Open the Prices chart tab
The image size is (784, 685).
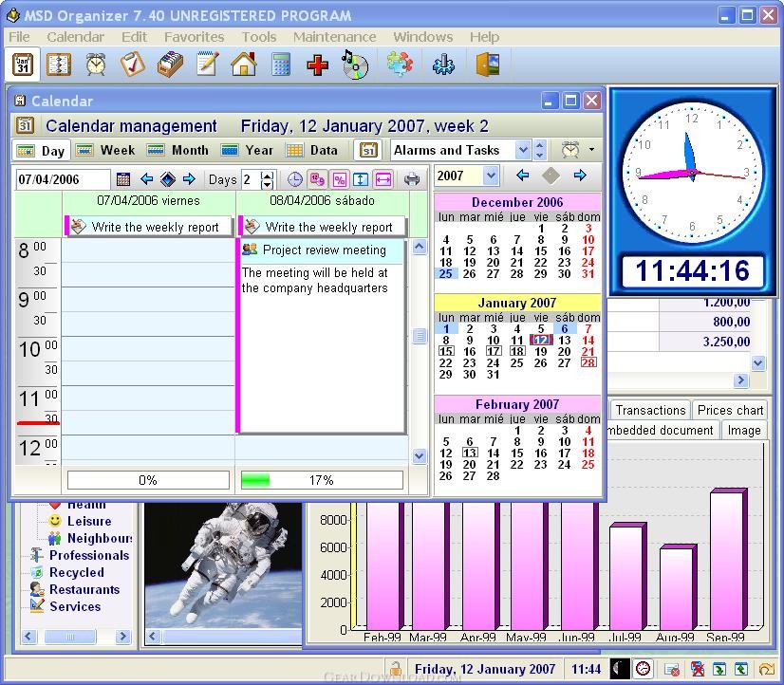(730, 410)
